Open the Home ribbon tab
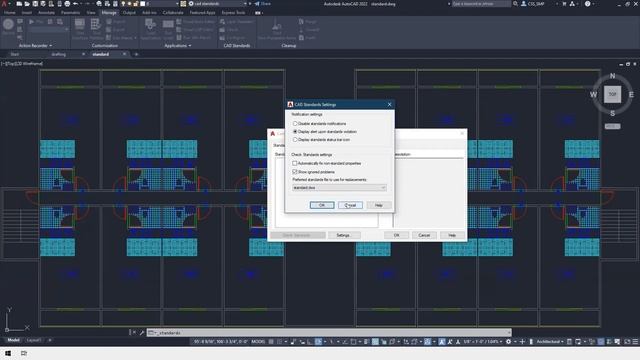This screenshot has width=640, height=360. pos(9,13)
